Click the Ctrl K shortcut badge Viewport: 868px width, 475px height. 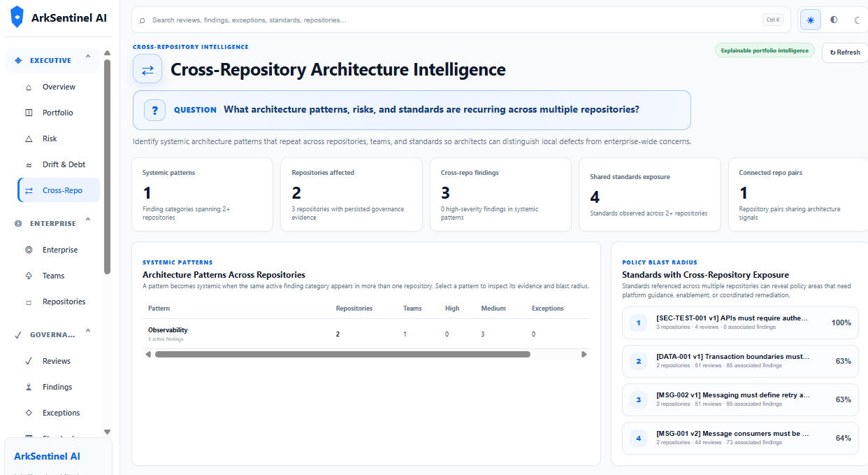pyautogui.click(x=773, y=20)
